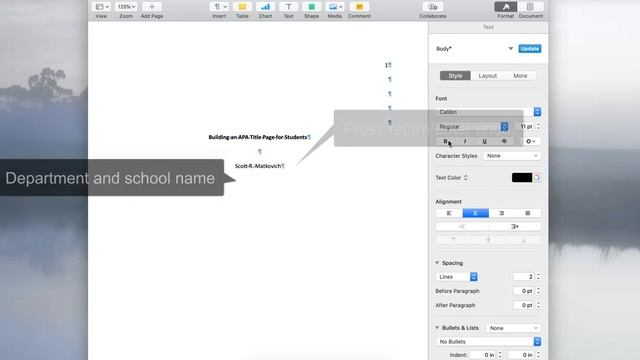Click the Text box toolbar icon

[x=289, y=7]
